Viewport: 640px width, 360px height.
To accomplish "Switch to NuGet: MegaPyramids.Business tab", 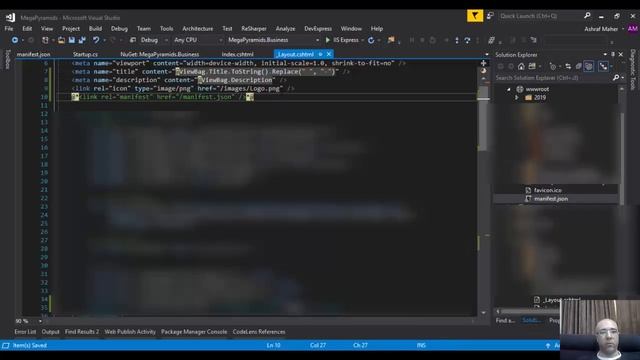I will click(160, 54).
